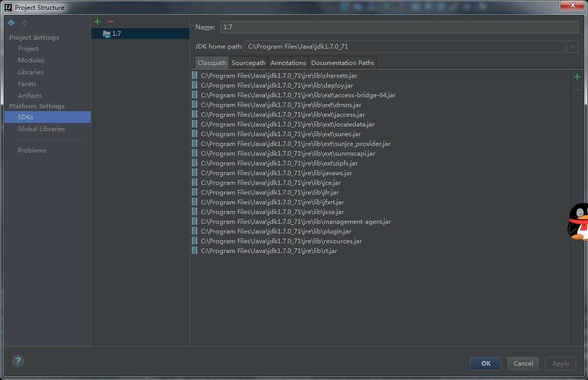Click the jar icon beside jce.jar
588x380 pixels.
pyautogui.click(x=195, y=182)
